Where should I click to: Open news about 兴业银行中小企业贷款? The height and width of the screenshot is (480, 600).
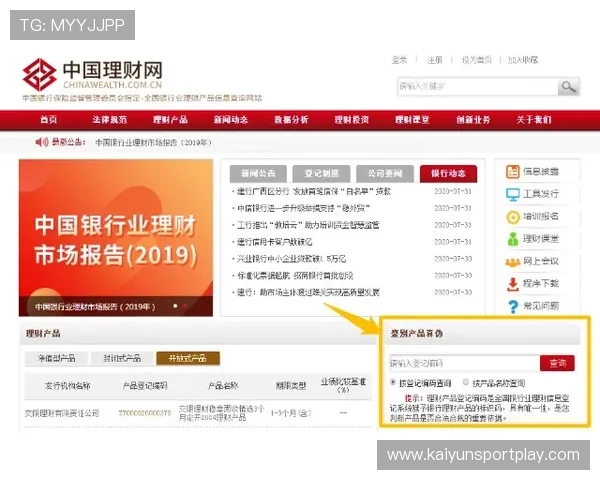tap(291, 259)
